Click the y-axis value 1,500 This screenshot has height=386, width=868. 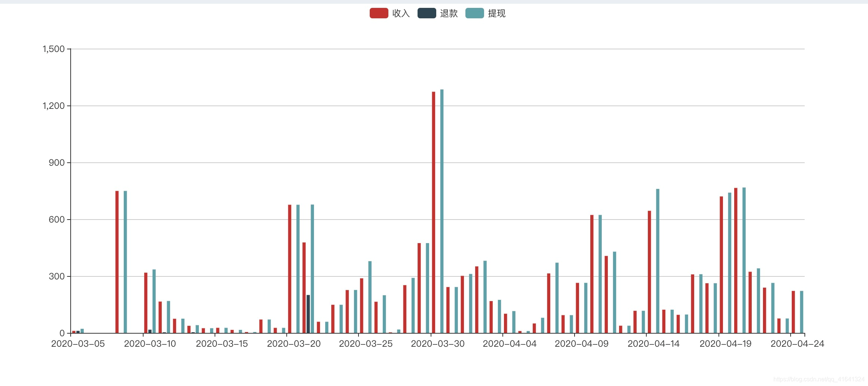pyautogui.click(x=54, y=49)
